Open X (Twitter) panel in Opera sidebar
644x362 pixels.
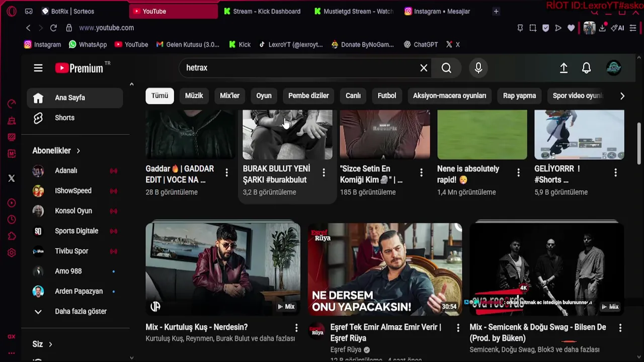point(12,178)
